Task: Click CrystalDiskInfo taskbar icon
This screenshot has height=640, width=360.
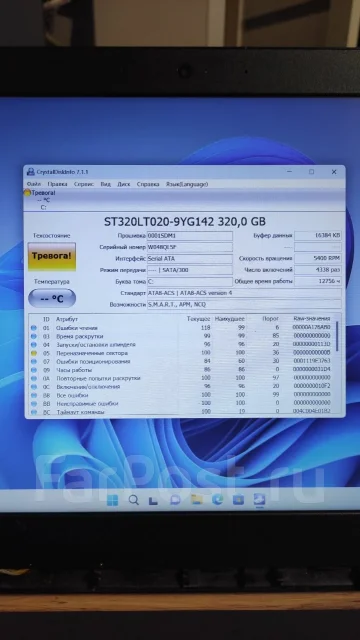Action: pos(259,499)
